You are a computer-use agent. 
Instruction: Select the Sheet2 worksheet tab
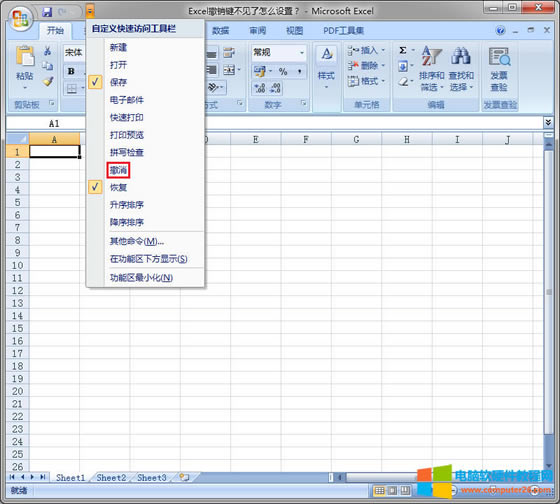pos(111,478)
